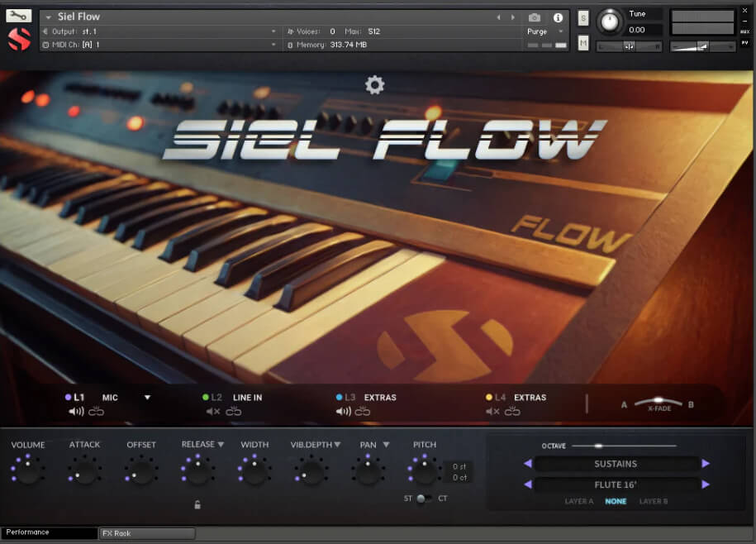Click the VOLUME knob
Screen dimensions: 756x544
pyautogui.click(x=28, y=471)
